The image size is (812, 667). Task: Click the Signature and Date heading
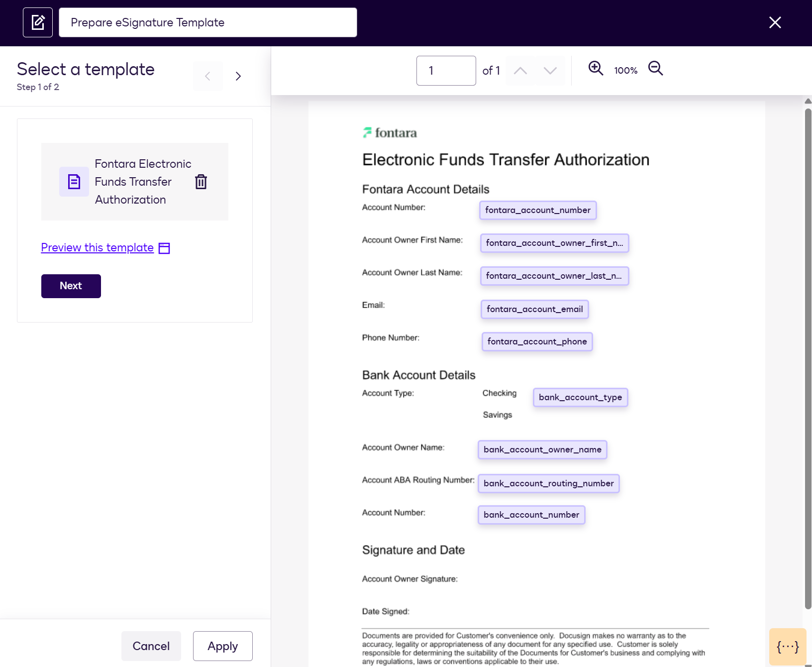coord(413,550)
